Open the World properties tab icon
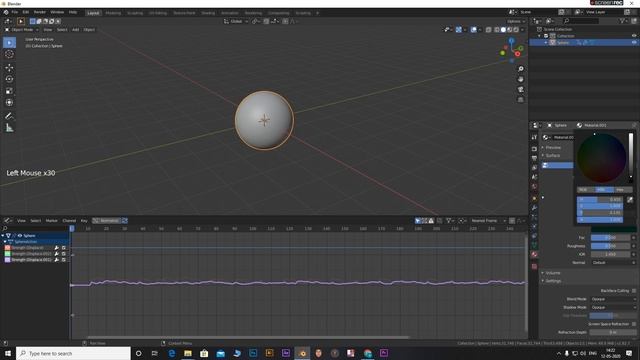Viewport: 640px width, 360px height. pyautogui.click(x=534, y=187)
